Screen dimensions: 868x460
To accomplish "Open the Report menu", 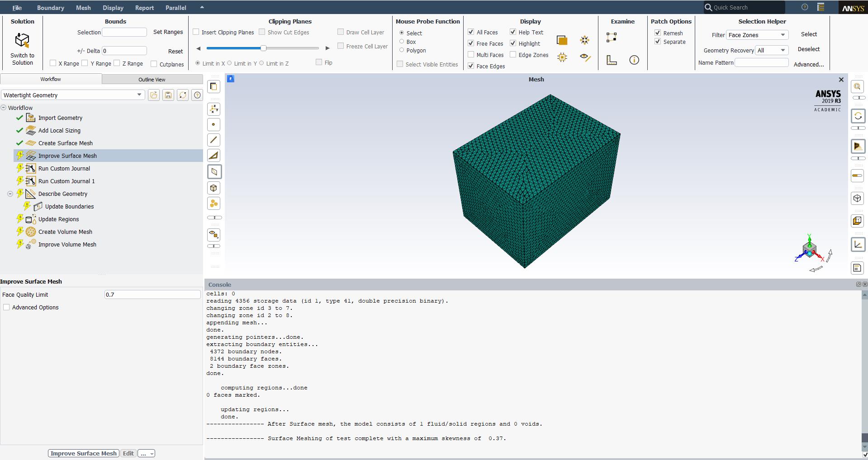I will 144,8.
